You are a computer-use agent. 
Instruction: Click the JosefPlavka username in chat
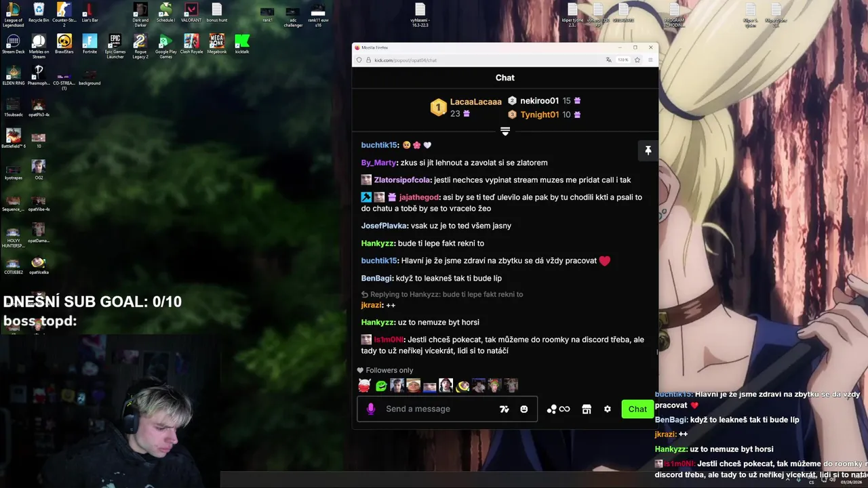coord(384,226)
